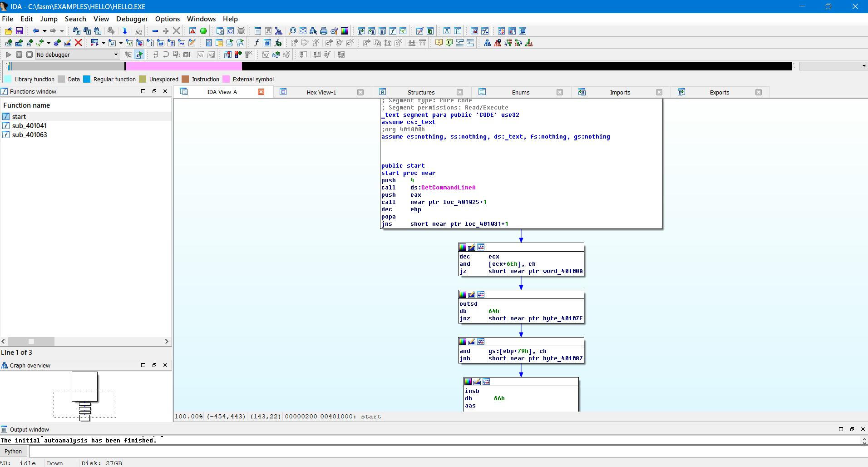
Task: Click the yellow comment bubble icon
Action: (439, 43)
